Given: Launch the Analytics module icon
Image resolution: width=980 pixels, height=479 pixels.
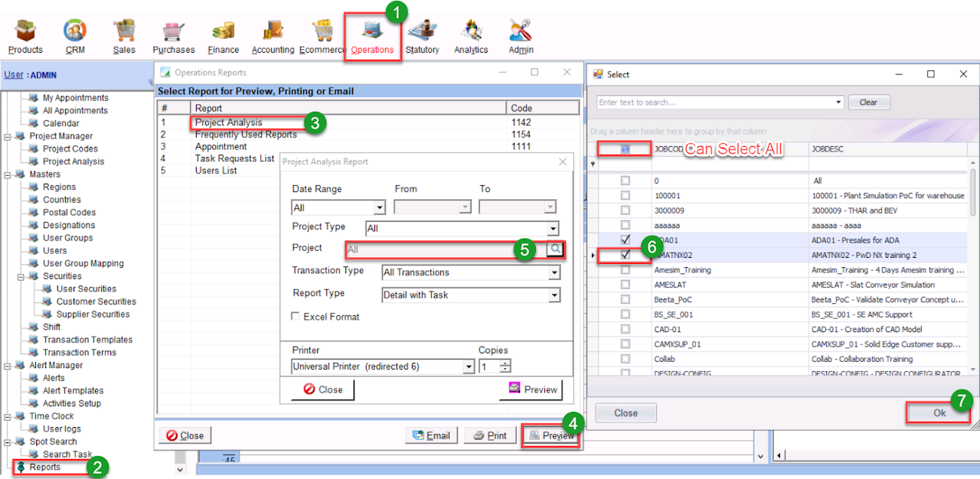Looking at the screenshot, I should pos(471,32).
